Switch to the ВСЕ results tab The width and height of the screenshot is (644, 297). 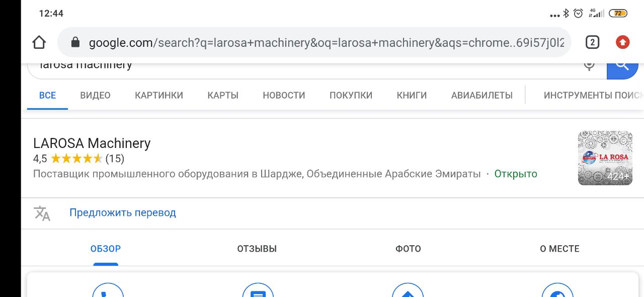(47, 95)
